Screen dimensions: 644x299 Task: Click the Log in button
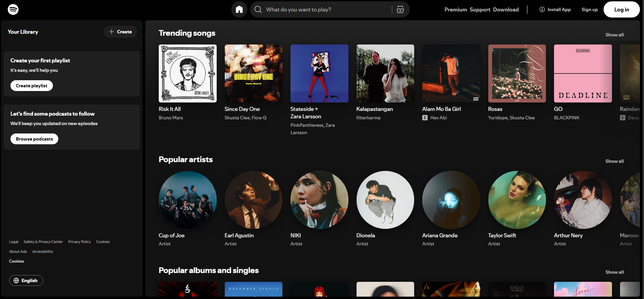(621, 9)
